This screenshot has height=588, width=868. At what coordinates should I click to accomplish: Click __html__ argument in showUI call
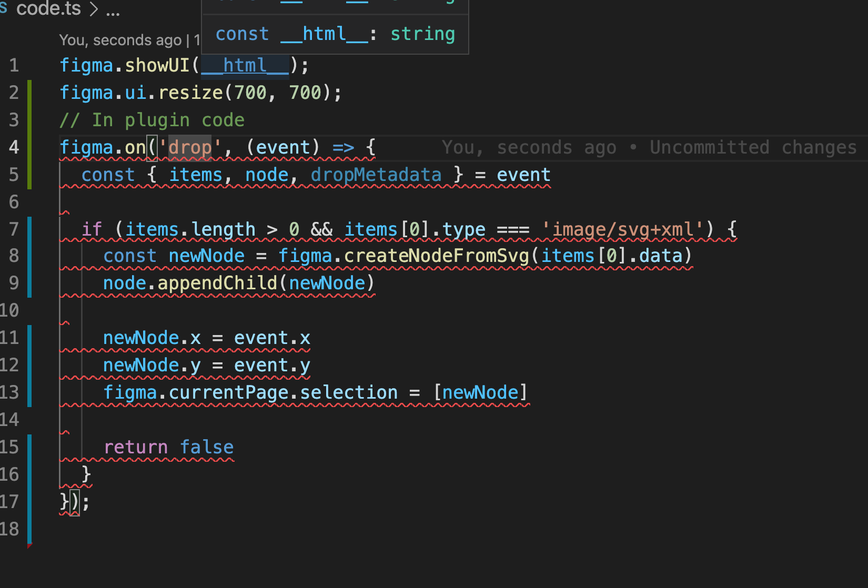click(x=245, y=65)
